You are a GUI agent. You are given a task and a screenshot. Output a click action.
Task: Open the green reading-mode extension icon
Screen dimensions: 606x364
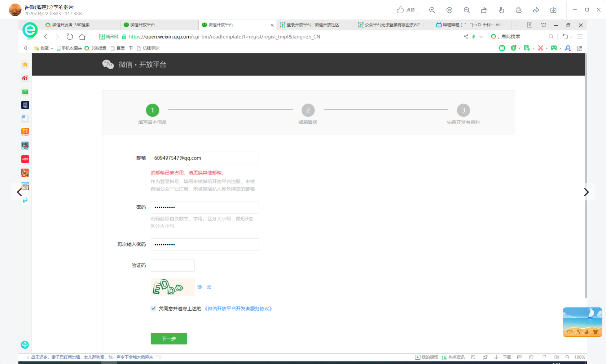(502, 48)
